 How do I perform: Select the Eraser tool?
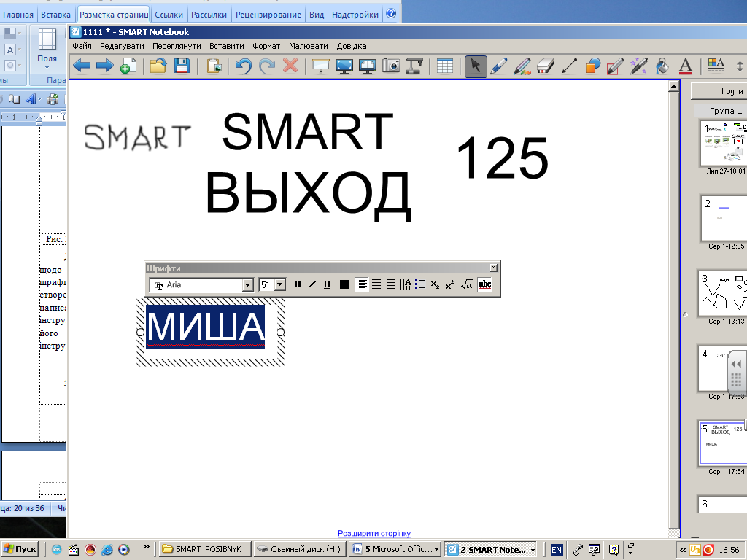point(546,66)
